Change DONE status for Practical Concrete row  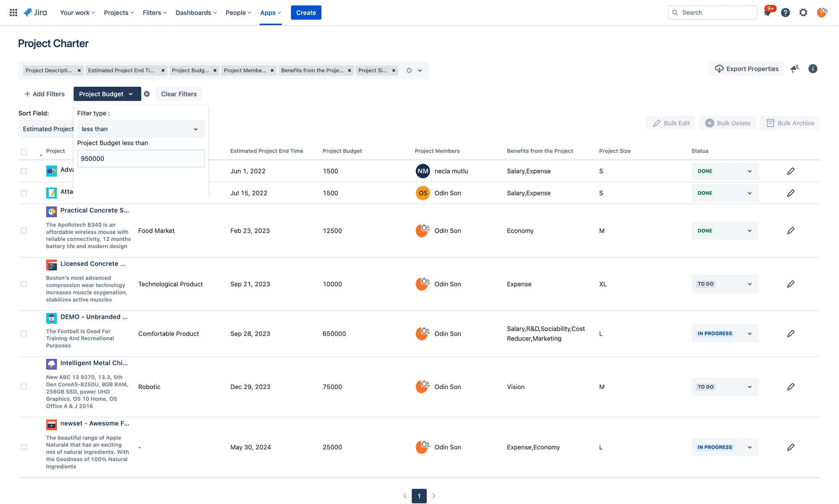click(725, 231)
